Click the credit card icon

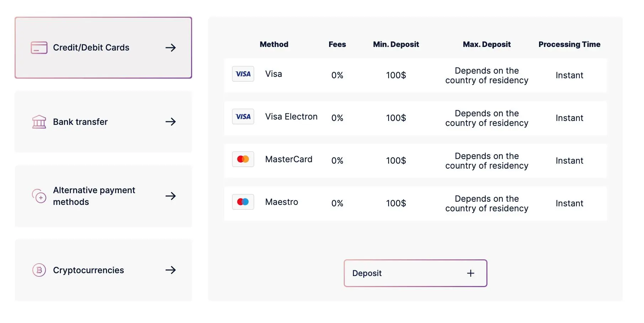[39, 48]
